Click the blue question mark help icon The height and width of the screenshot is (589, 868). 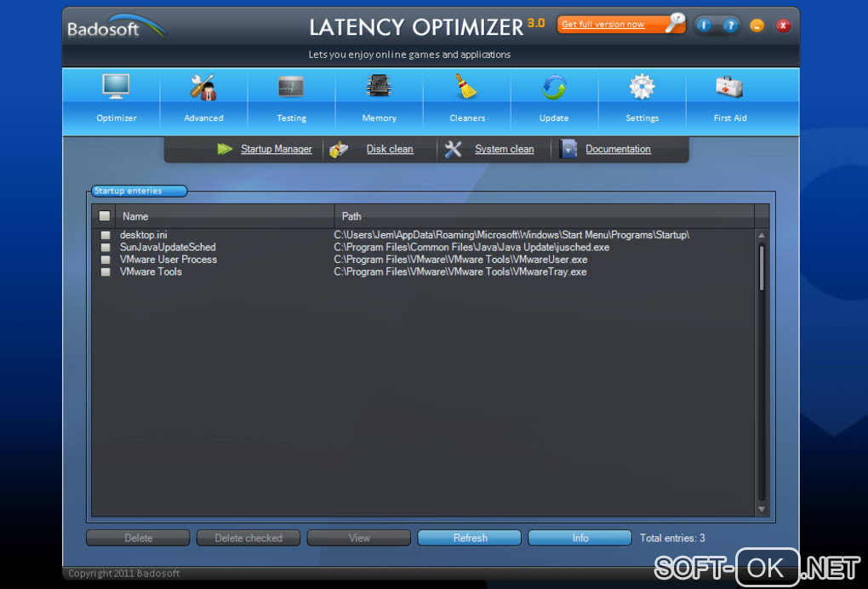click(731, 25)
